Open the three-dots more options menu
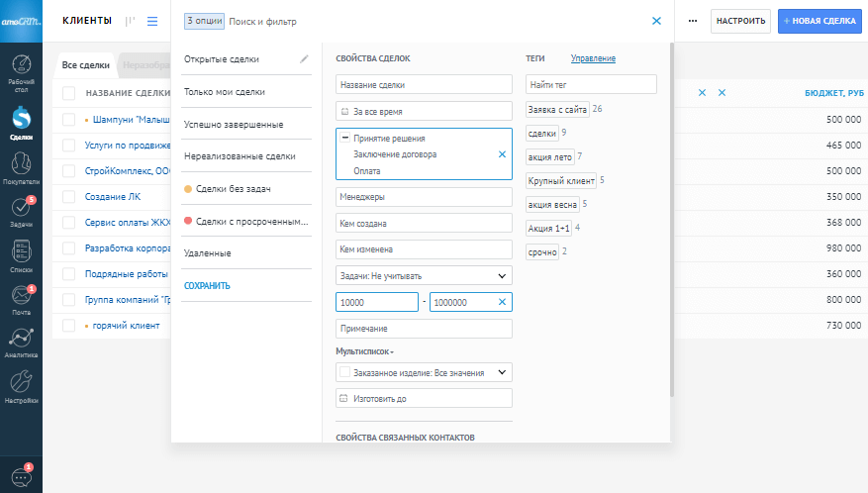Image resolution: width=868 pixels, height=493 pixels. point(692,21)
